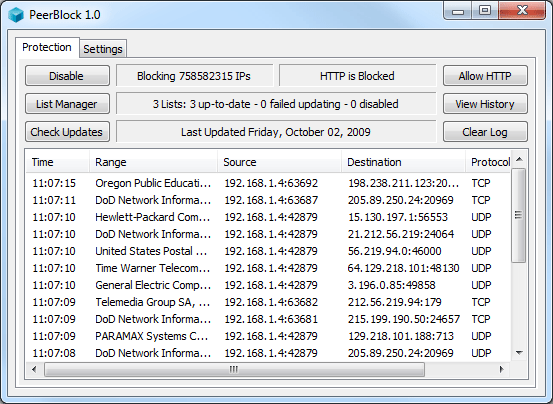Switch to the Settings tab

103,49
